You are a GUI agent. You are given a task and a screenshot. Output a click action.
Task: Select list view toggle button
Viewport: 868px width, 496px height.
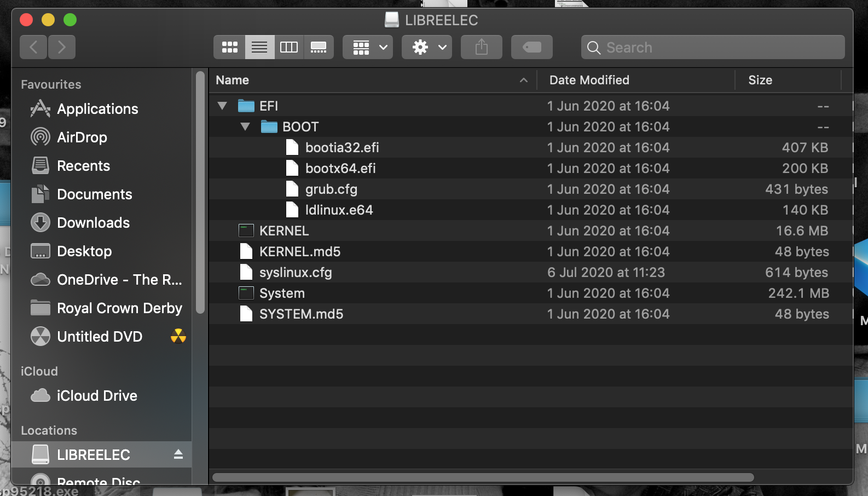[259, 48]
